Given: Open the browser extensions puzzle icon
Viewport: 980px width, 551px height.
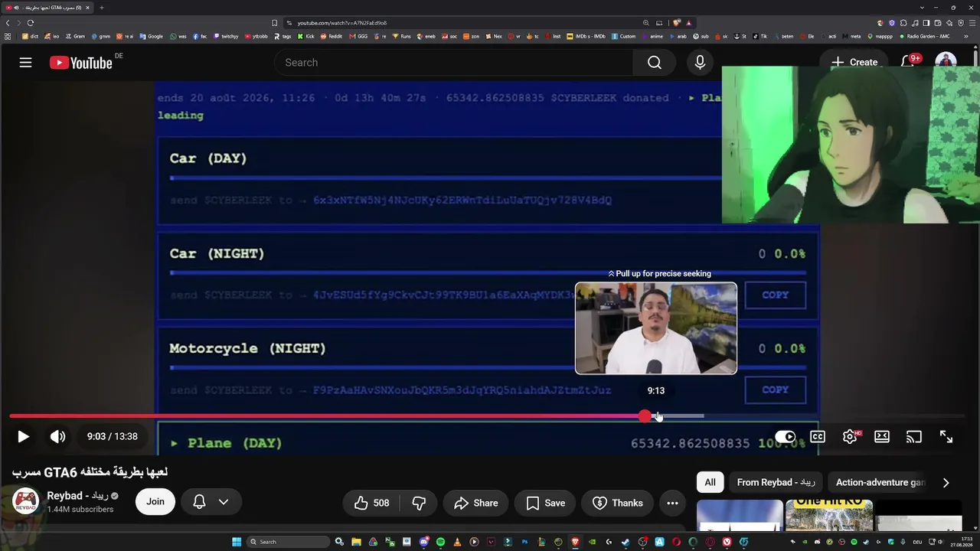Looking at the screenshot, I should pos(902,23).
